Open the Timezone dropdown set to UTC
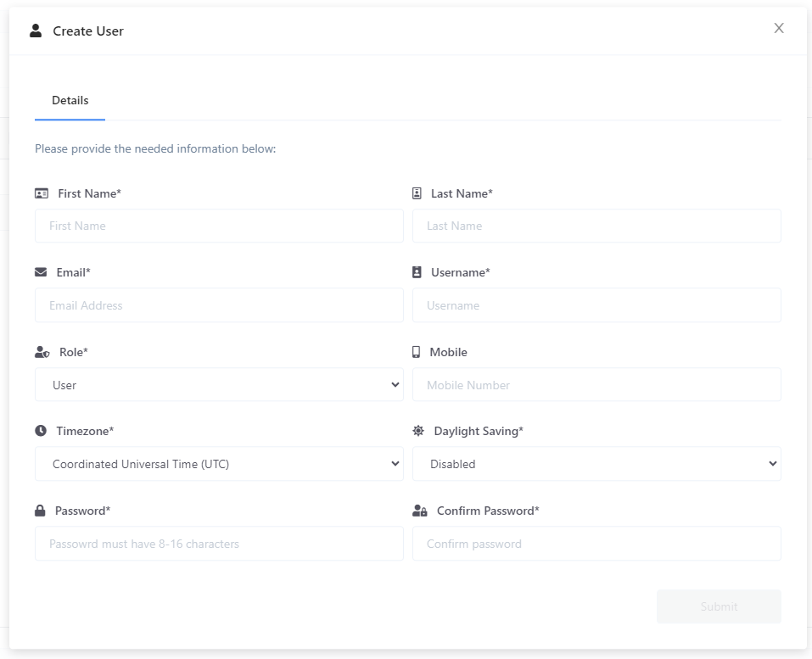Screen dimensions: 812x659 pyautogui.click(x=219, y=464)
